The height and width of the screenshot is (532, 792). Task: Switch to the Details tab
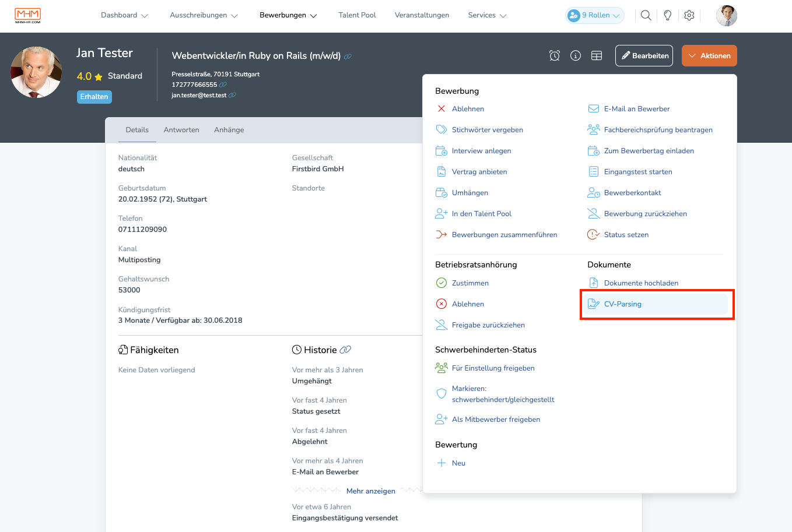click(137, 130)
